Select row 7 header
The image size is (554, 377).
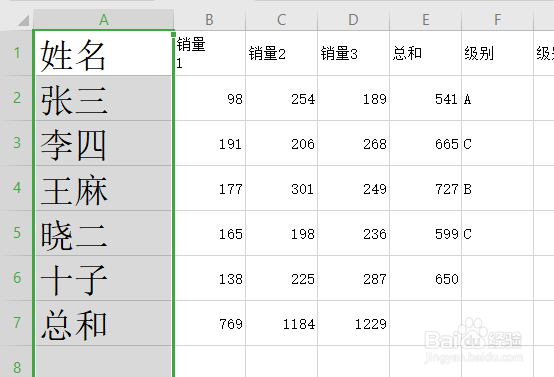(17, 323)
